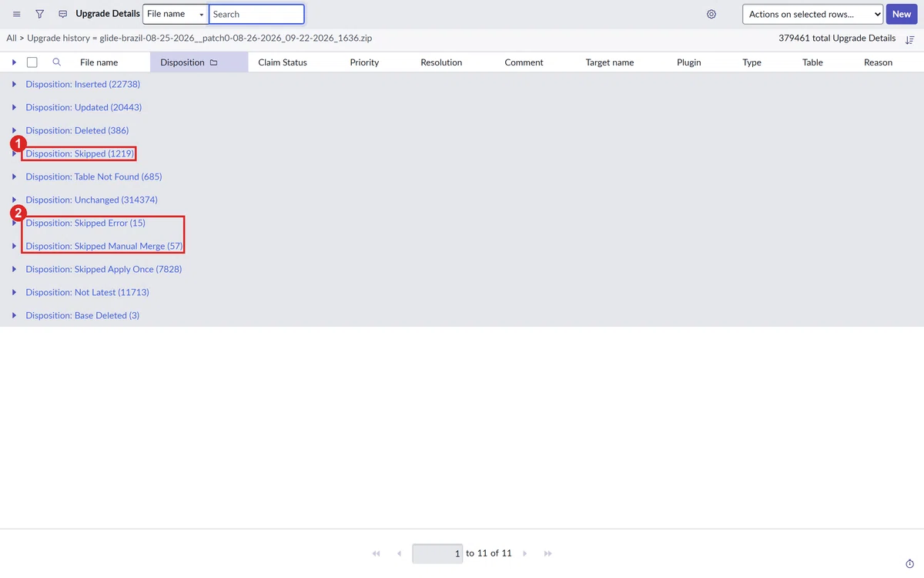Go to the previous page arrow
The height and width of the screenshot is (578, 924).
pyautogui.click(x=399, y=553)
